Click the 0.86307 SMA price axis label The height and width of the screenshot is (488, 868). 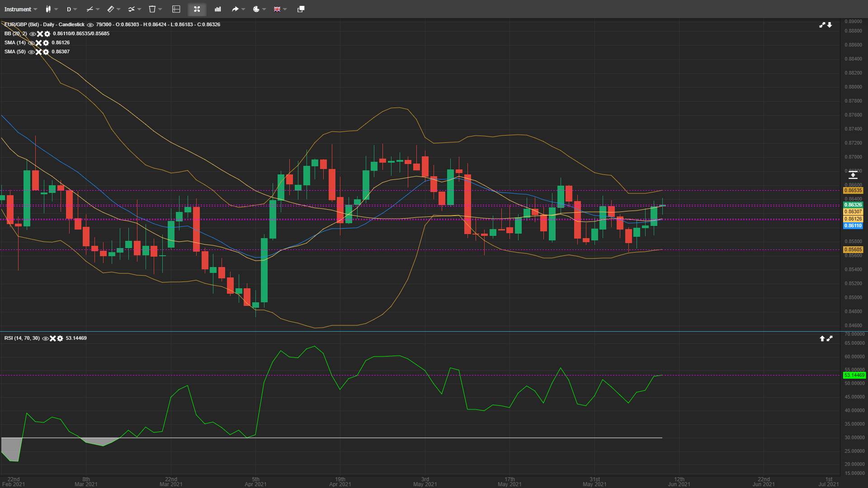(x=853, y=212)
